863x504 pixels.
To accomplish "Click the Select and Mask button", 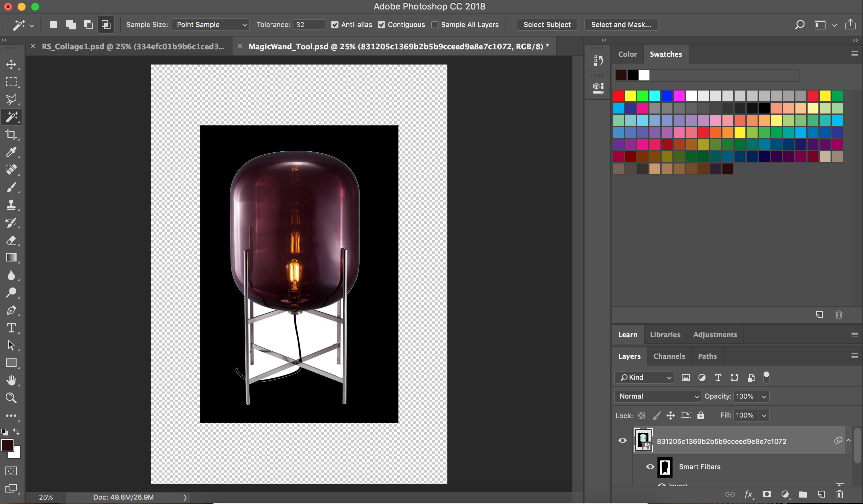I will coord(621,25).
